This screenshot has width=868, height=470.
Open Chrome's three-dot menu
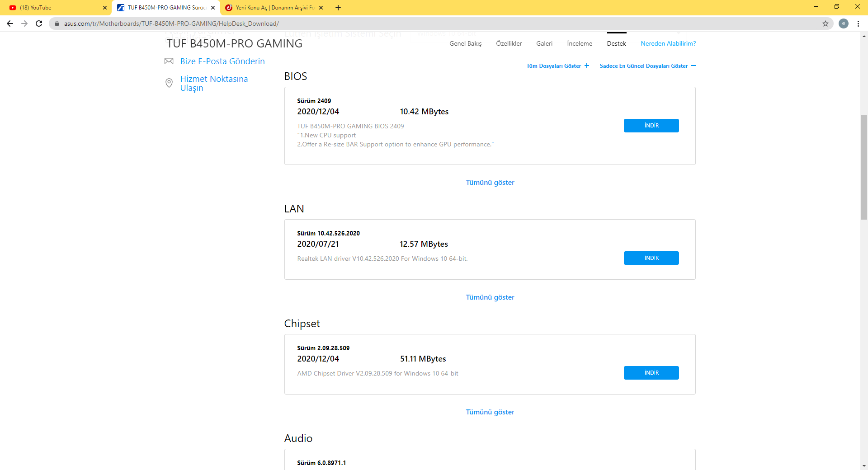pyautogui.click(x=858, y=23)
